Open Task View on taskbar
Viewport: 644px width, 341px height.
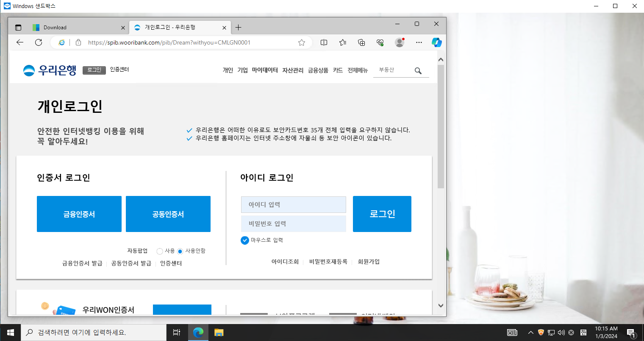click(177, 333)
